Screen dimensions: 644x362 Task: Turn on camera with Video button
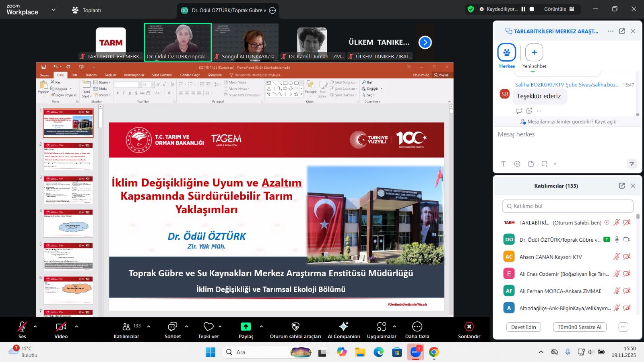tap(61, 327)
